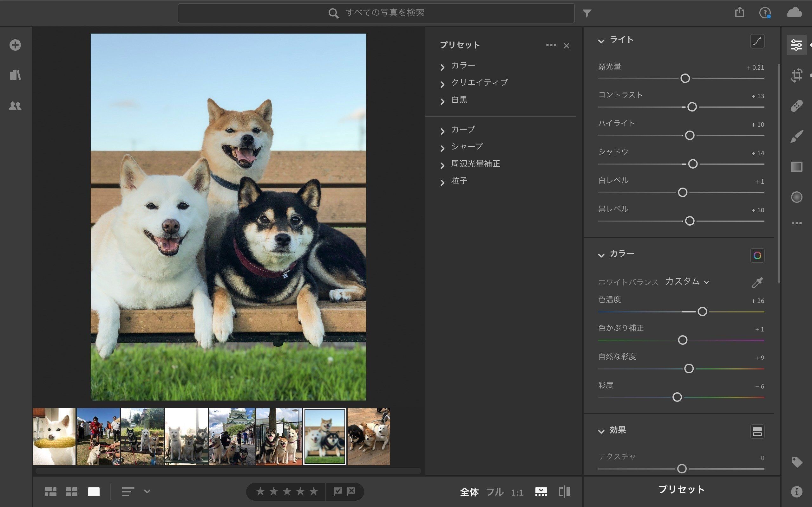Switch to the フル zoom view
The height and width of the screenshot is (507, 812).
(x=494, y=492)
